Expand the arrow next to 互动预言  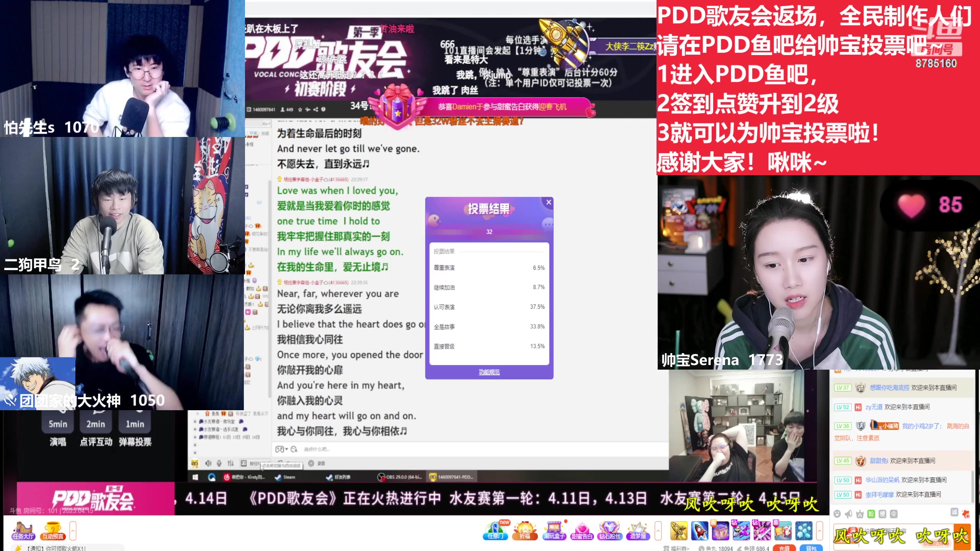click(x=73, y=531)
